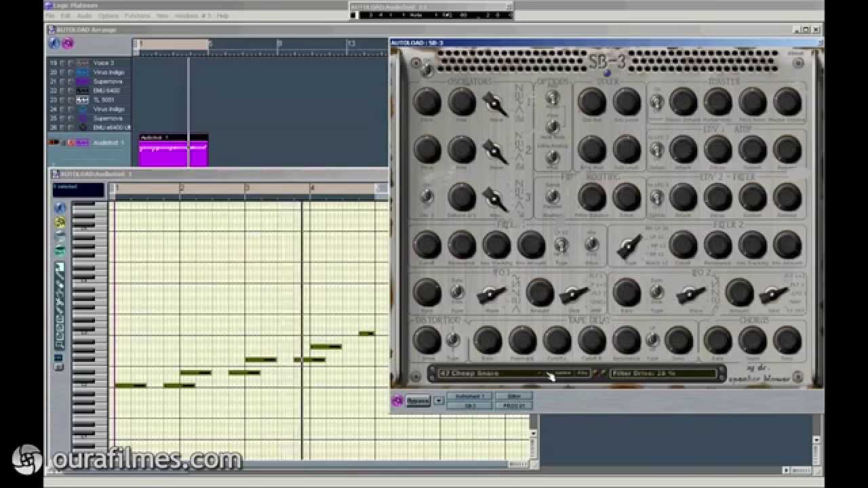Flip the LFO 2 sync toggle switch
Viewport: 868px width, 488px height.
click(x=656, y=292)
